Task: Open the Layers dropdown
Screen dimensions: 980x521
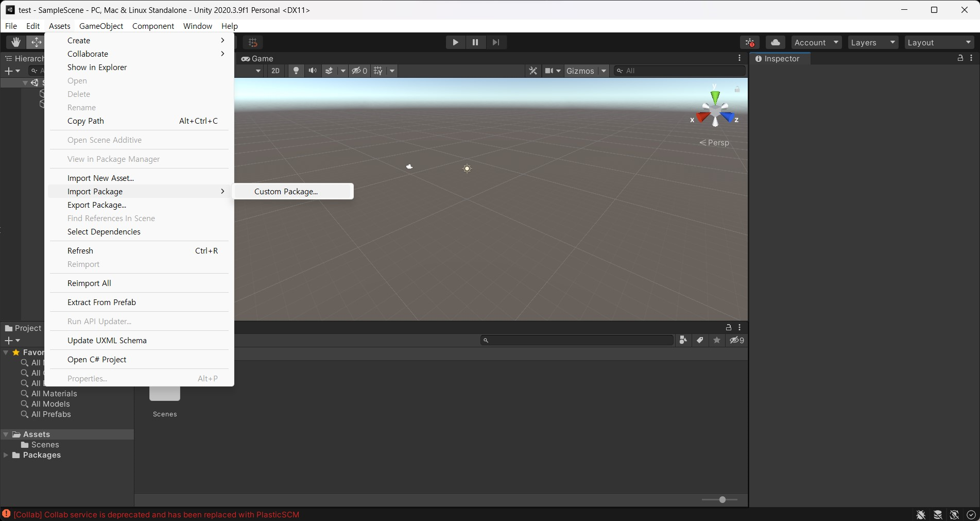Action: (873, 42)
